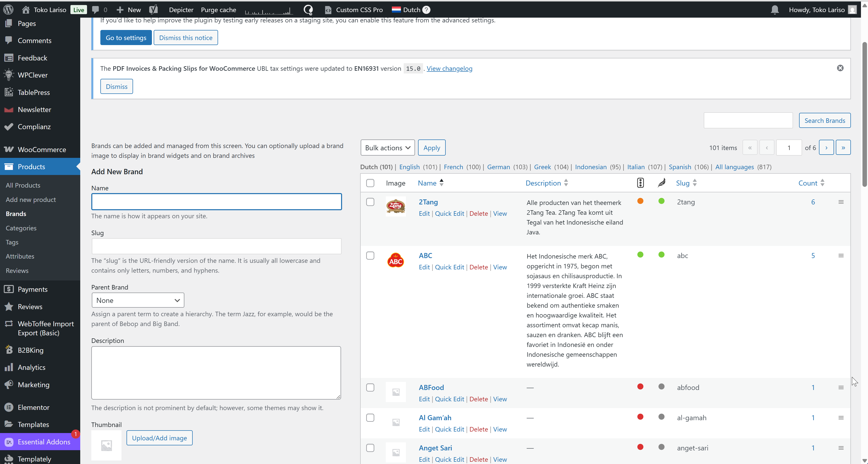This screenshot has width=868, height=464.
Task: Click the Yoast SEO icon in the admin bar
Action: coord(154,10)
